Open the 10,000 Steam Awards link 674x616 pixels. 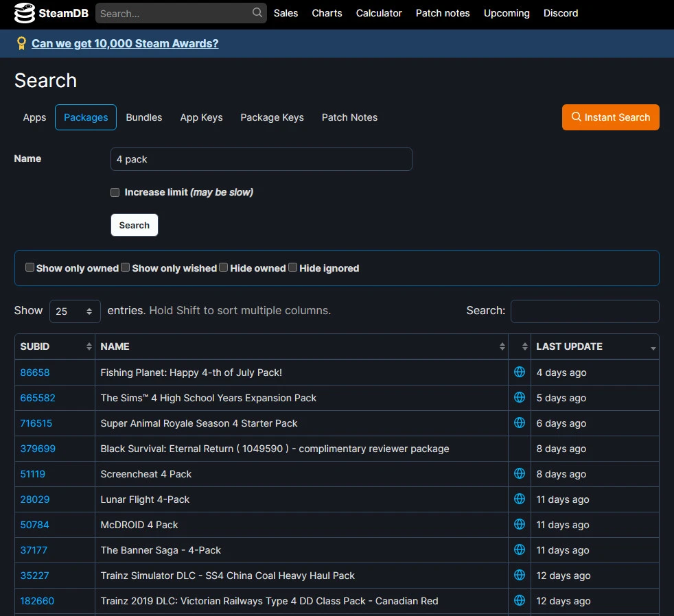tap(125, 43)
